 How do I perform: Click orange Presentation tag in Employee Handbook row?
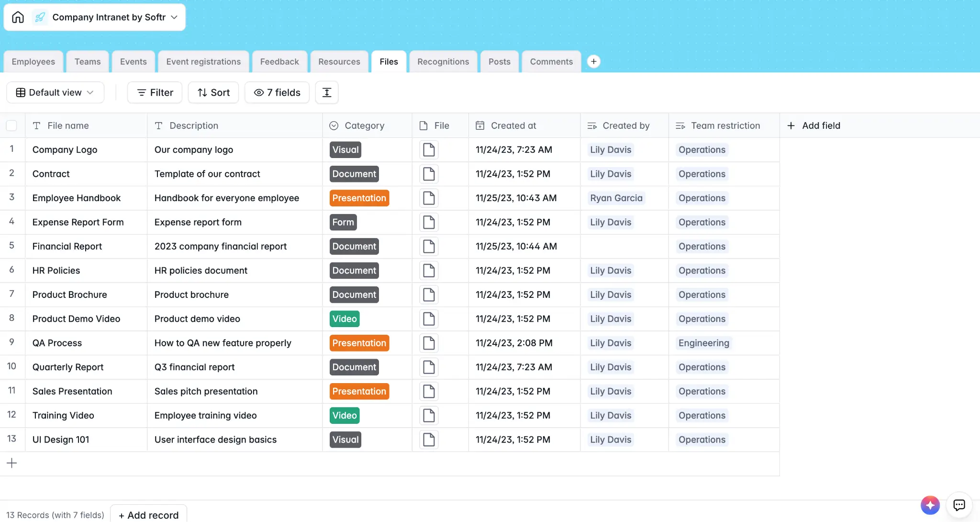359,198
